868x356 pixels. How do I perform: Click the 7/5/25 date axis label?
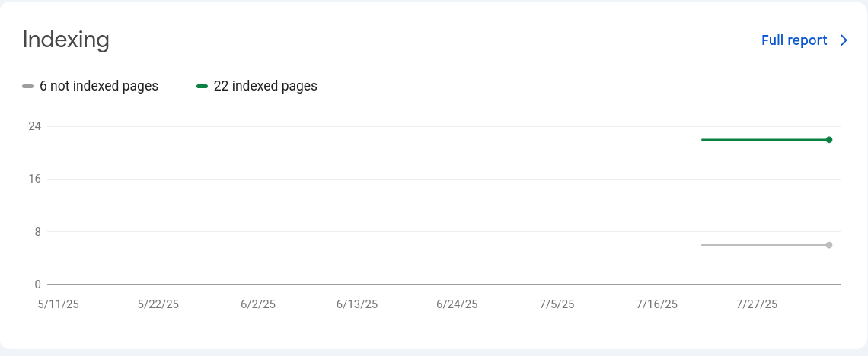tap(557, 304)
